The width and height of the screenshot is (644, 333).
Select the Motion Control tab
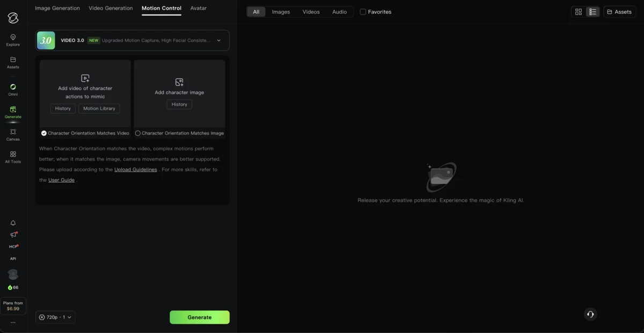[162, 8]
